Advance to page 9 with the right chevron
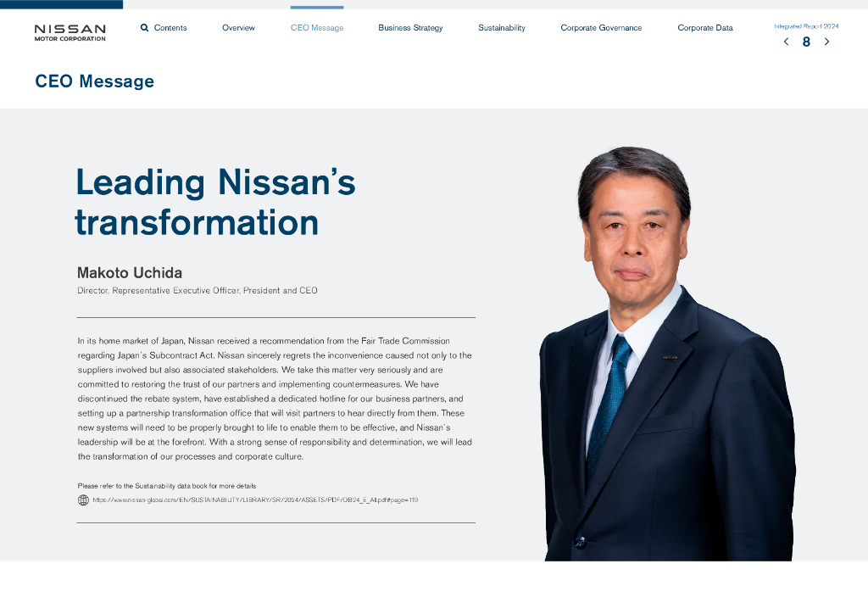 [x=826, y=41]
